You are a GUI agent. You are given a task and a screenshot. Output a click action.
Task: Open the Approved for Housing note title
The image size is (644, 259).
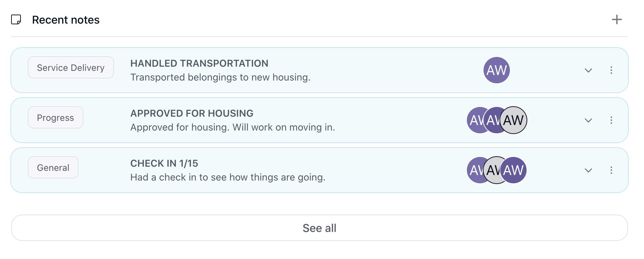pyautogui.click(x=192, y=113)
